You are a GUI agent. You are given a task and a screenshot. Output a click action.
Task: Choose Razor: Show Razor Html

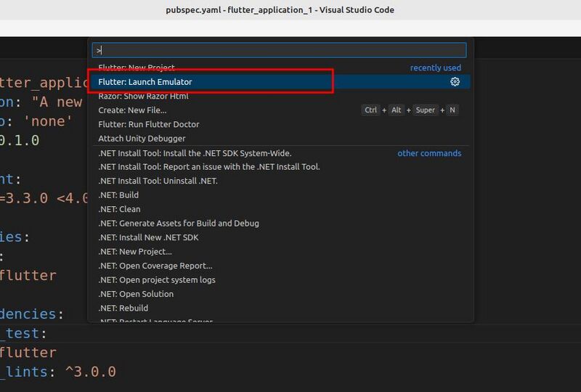pos(280,96)
